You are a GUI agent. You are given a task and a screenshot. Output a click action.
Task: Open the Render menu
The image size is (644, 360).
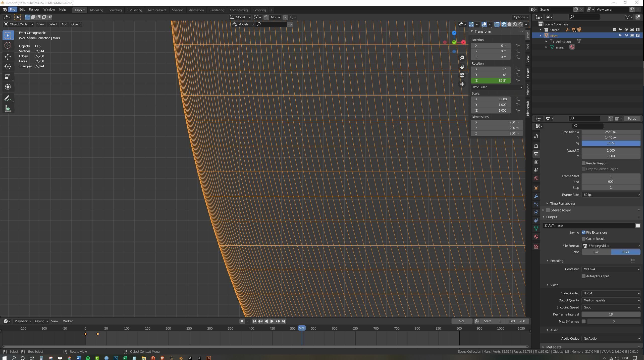point(34,9)
